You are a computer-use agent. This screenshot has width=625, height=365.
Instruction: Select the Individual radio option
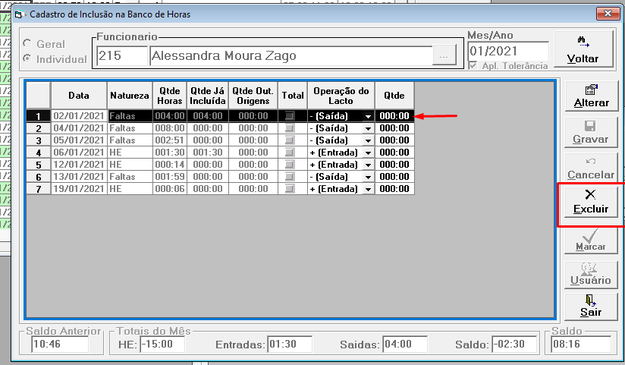coord(27,59)
